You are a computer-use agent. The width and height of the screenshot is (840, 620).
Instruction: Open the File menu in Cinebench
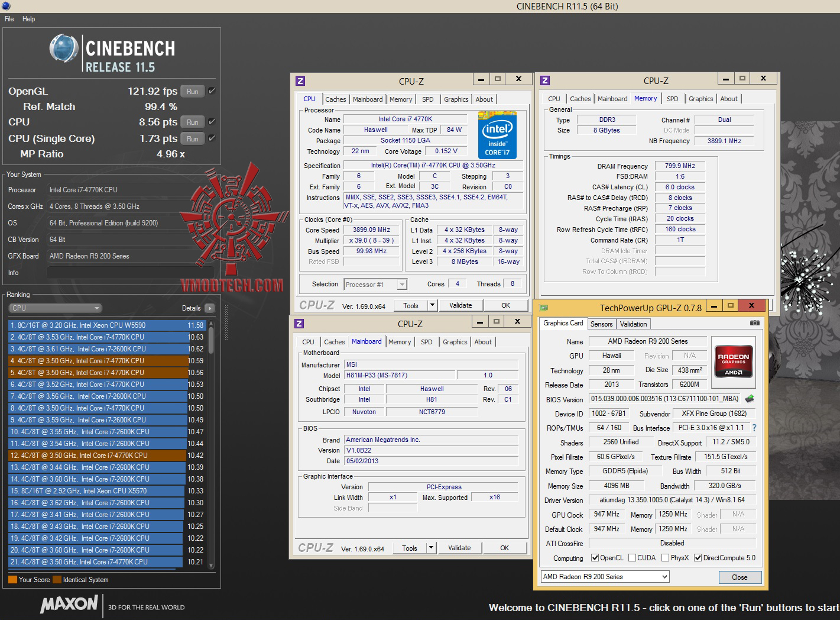point(9,19)
